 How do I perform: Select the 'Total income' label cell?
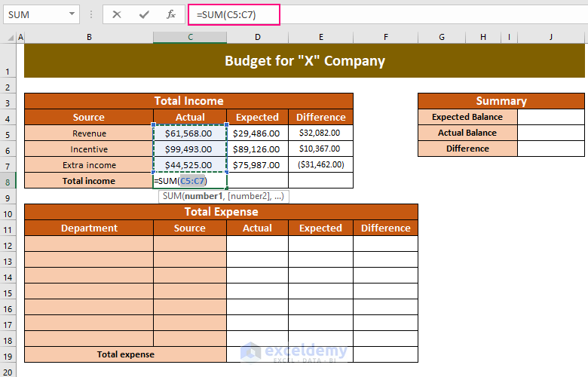coord(89,180)
